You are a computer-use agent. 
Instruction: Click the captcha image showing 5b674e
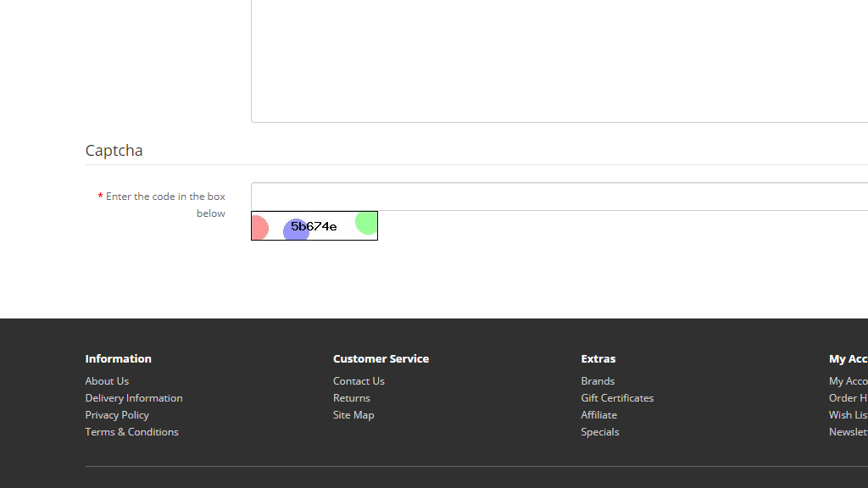[x=314, y=226]
